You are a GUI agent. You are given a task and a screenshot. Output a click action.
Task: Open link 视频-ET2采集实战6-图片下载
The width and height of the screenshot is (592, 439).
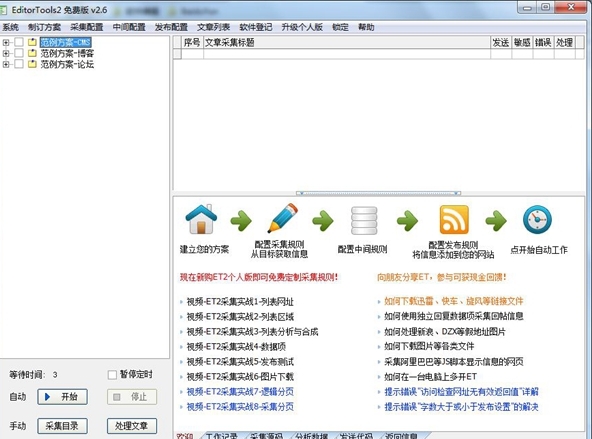240,377
